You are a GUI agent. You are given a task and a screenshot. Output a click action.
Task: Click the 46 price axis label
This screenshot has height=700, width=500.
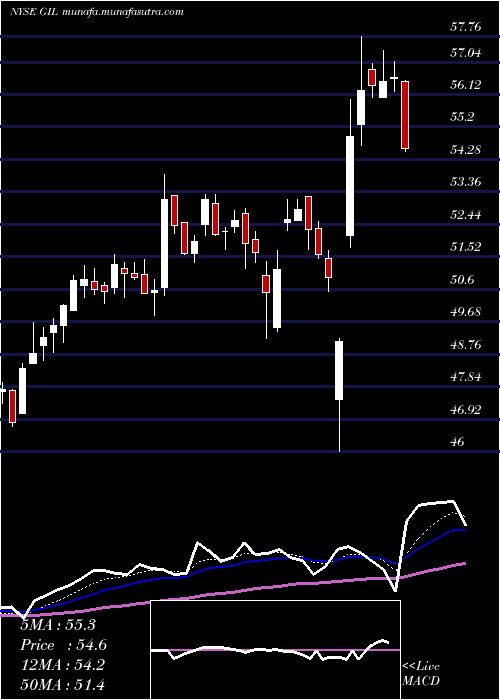pyautogui.click(x=458, y=442)
